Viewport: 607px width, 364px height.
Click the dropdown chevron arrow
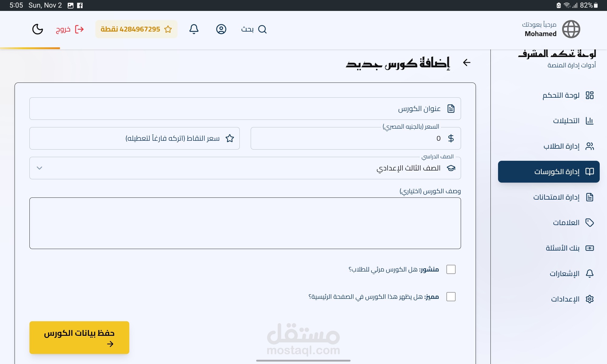(x=39, y=168)
